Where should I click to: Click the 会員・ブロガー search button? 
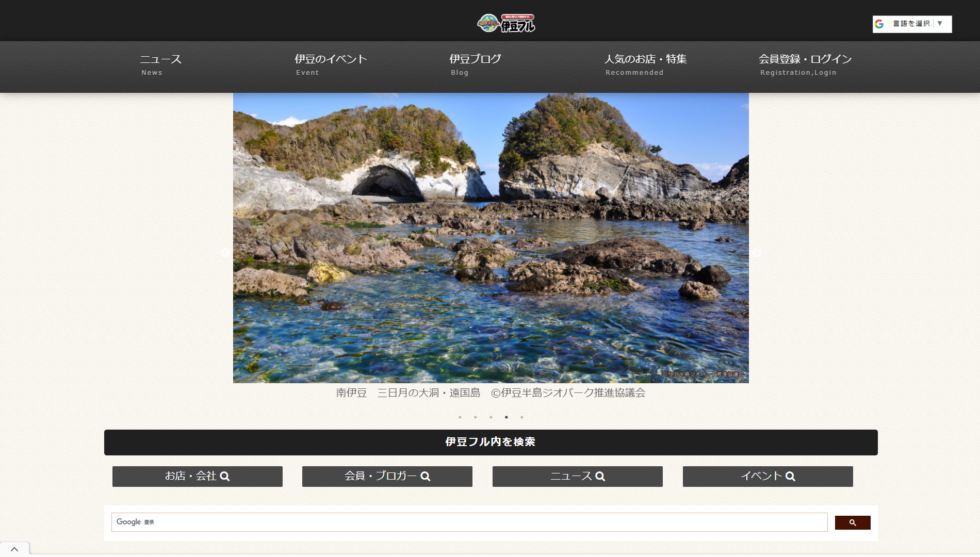tap(387, 476)
